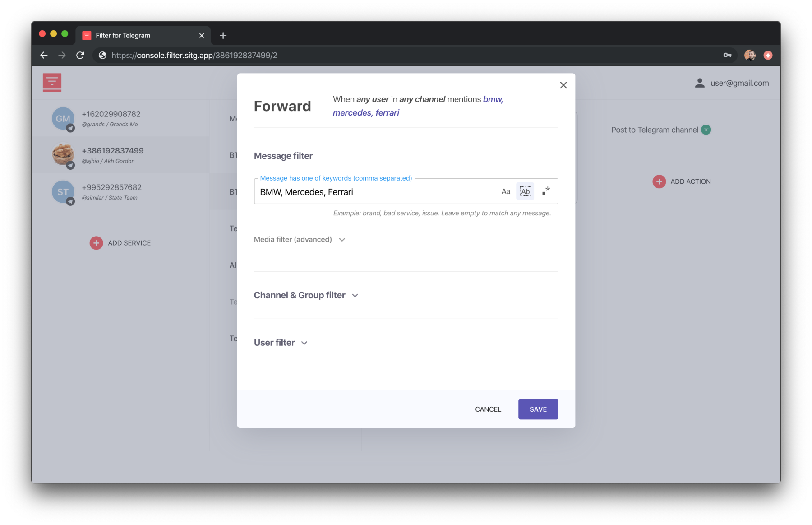Open a new browser tab
The width and height of the screenshot is (812, 525).
pos(223,35)
